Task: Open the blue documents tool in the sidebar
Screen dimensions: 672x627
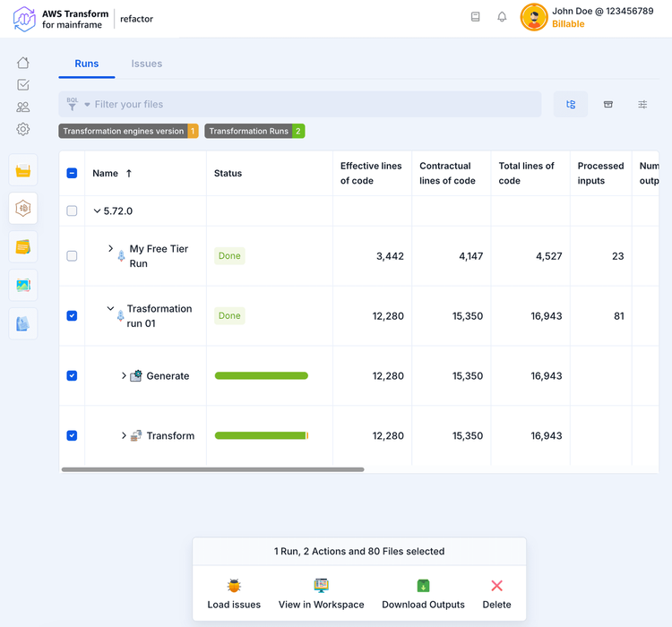Action: pos(23,323)
